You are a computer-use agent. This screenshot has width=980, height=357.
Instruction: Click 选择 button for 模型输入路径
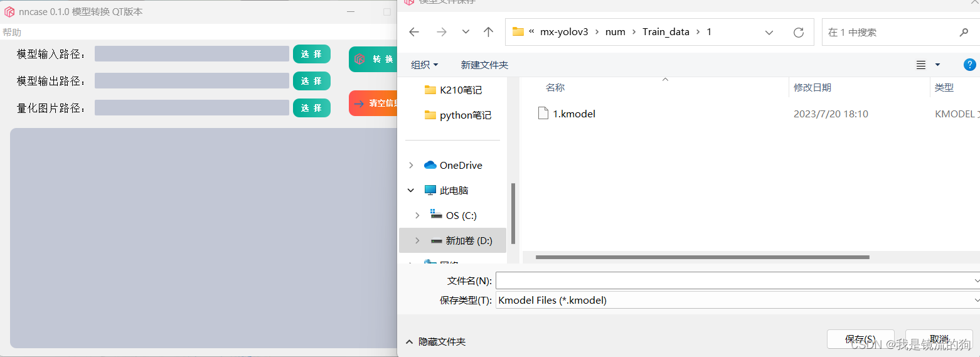click(x=312, y=54)
